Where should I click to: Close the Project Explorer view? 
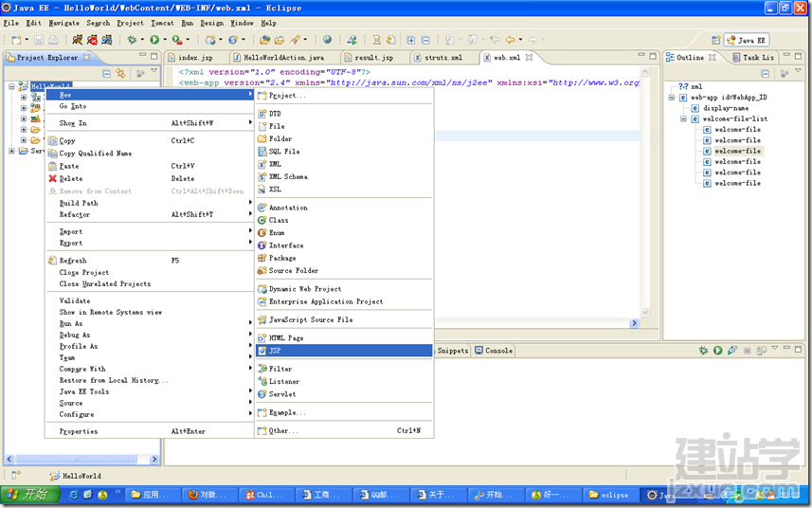pyautogui.click(x=86, y=58)
